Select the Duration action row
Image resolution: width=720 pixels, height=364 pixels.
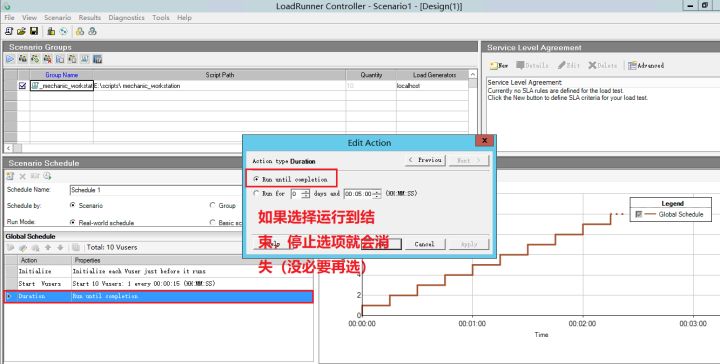[x=158, y=297]
